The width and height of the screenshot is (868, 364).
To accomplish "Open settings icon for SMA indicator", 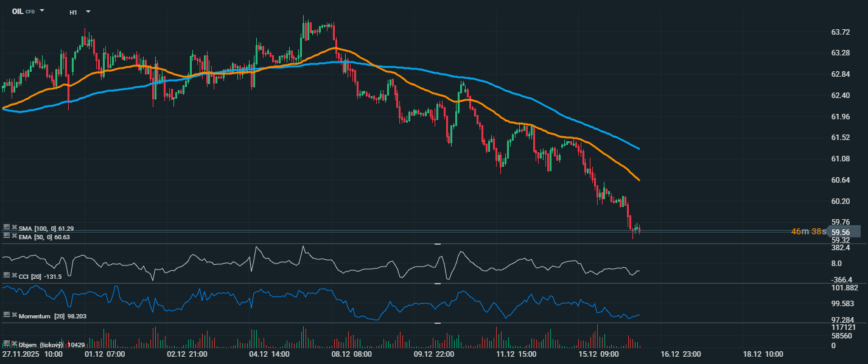I will click(x=6, y=228).
